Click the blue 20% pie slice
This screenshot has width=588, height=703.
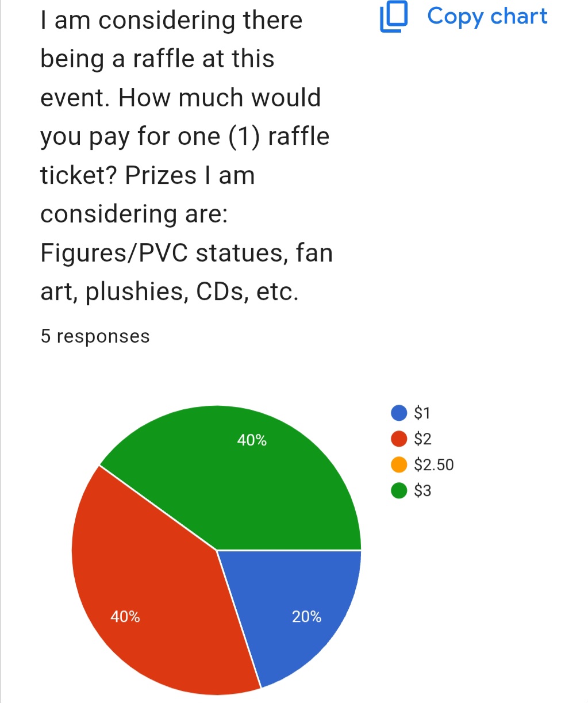[293, 609]
